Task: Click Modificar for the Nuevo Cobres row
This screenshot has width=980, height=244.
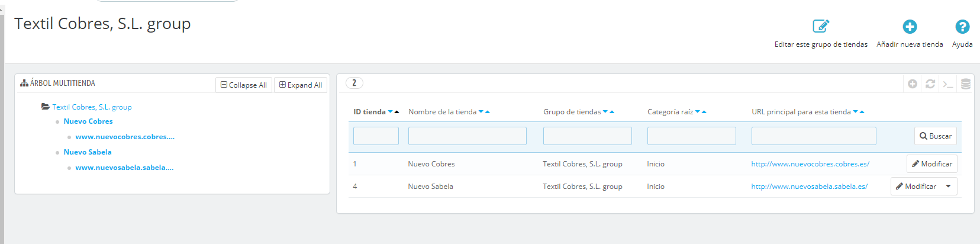Action: click(932, 164)
